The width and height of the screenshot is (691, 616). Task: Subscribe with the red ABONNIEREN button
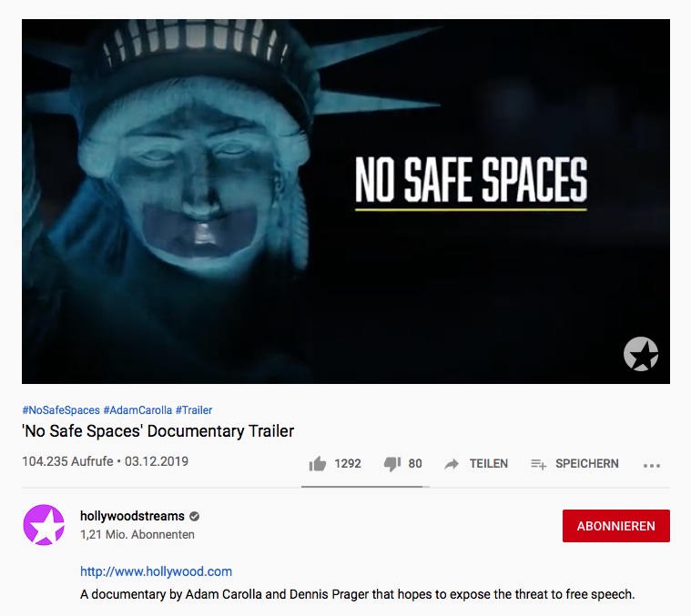616,526
